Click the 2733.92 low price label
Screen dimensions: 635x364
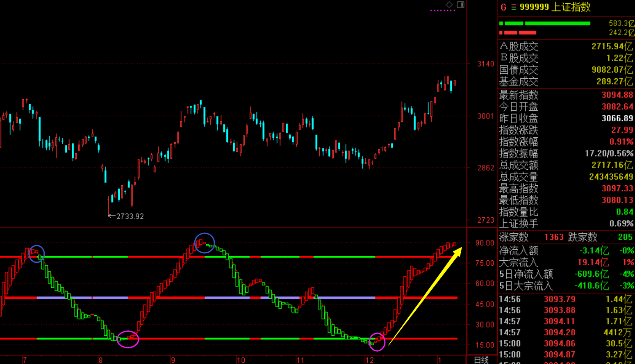click(130, 216)
